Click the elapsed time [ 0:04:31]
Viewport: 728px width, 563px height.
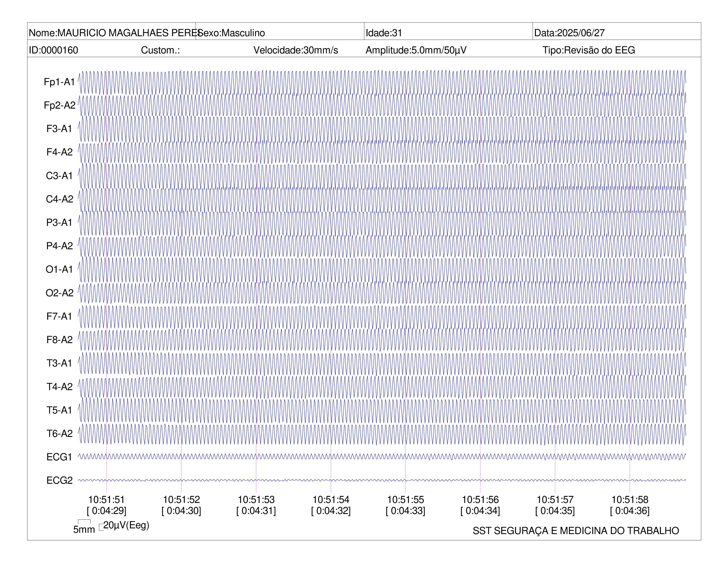point(256,511)
